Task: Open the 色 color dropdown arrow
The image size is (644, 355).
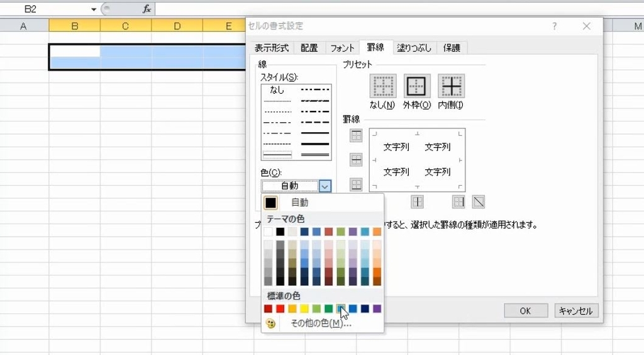Action: click(x=325, y=186)
